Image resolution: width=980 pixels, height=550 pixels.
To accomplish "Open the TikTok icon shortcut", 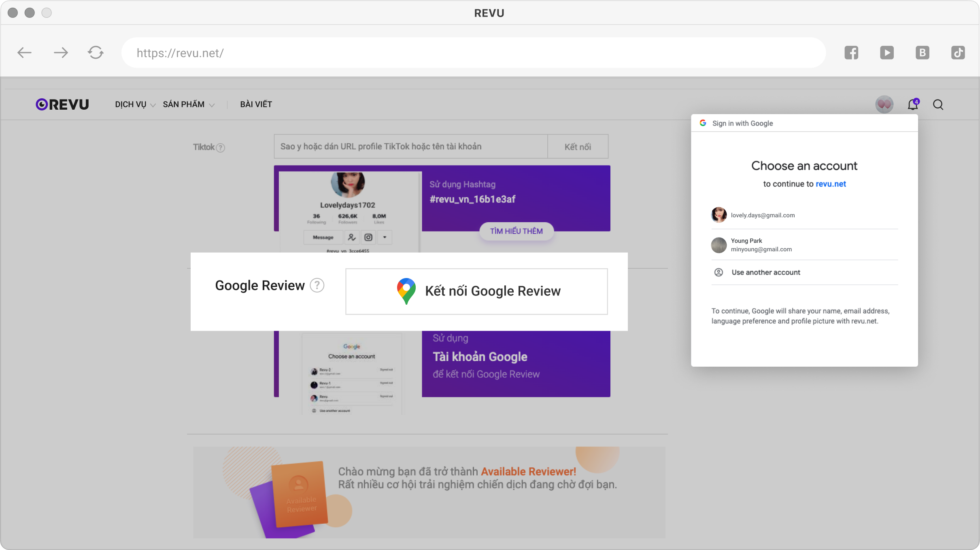I will point(958,53).
